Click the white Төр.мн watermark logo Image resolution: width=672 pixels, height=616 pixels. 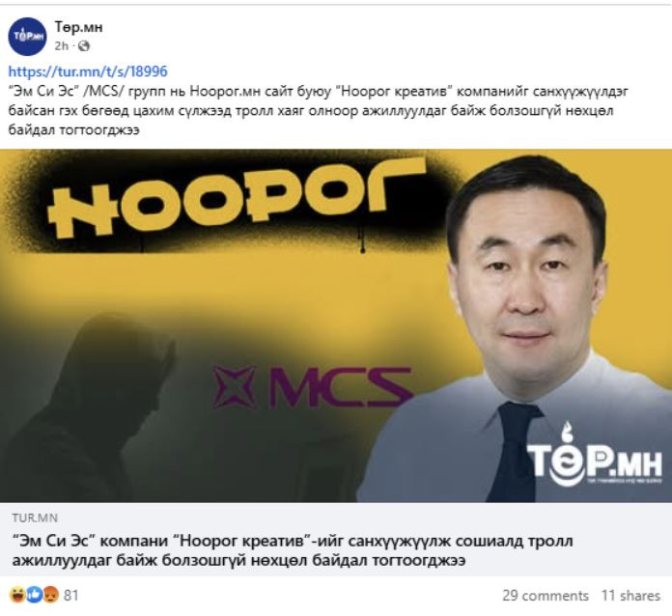pos(595,455)
